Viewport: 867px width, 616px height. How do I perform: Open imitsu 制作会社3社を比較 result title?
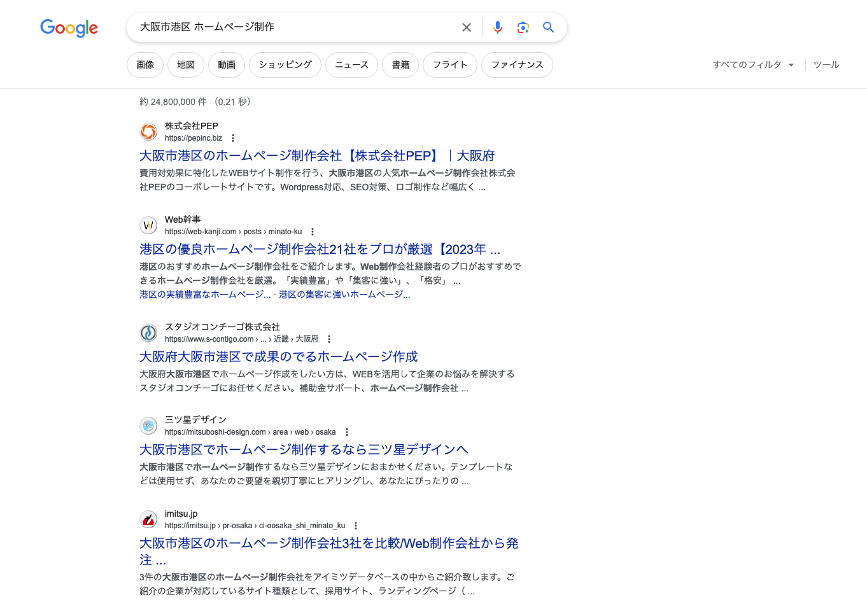(329, 551)
